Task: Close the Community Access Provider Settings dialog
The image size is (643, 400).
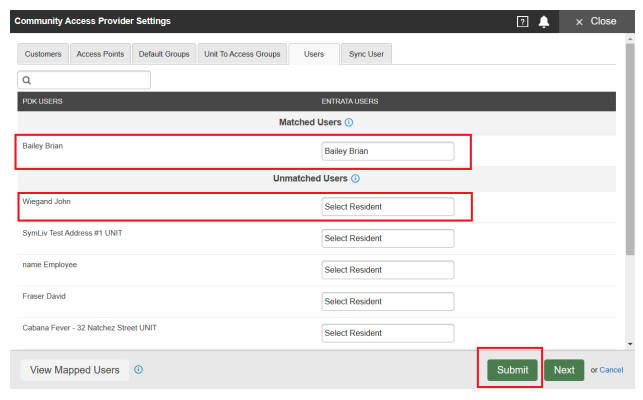Action: click(596, 21)
